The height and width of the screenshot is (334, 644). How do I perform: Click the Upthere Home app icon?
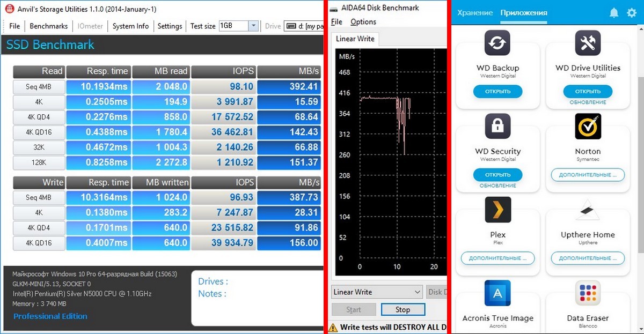(588, 210)
